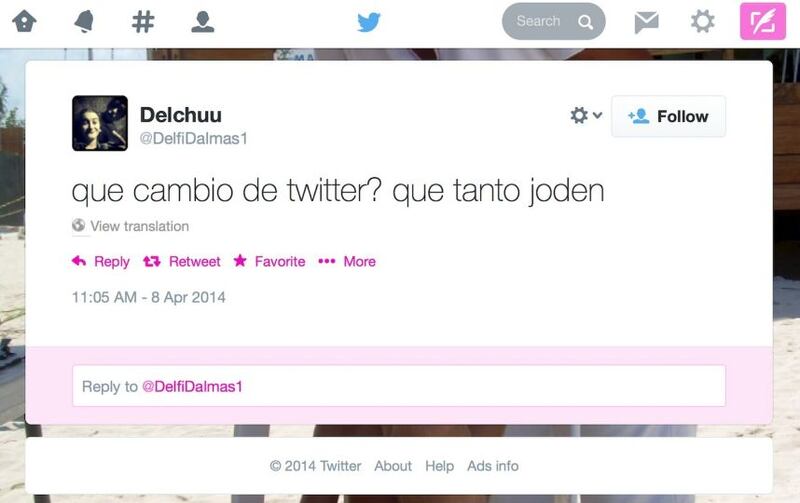The width and height of the screenshot is (800, 503).
Task: Favorite the tweet with star
Action: click(x=269, y=262)
